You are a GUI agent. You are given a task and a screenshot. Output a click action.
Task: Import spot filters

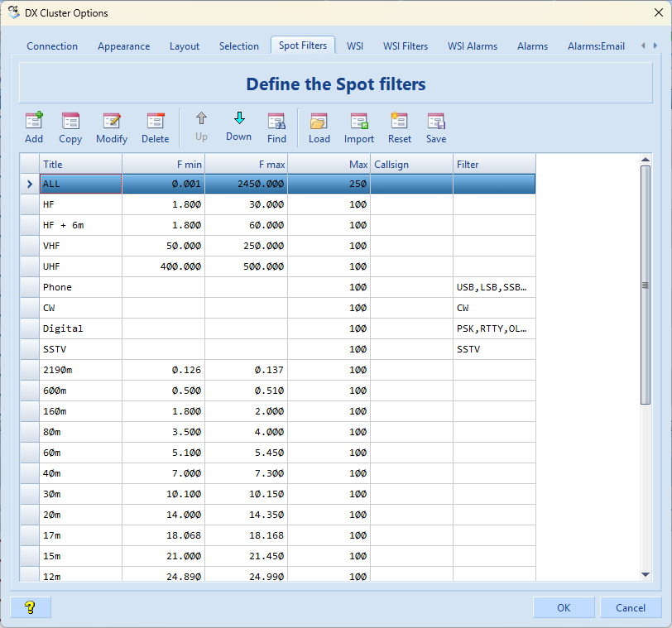click(359, 127)
